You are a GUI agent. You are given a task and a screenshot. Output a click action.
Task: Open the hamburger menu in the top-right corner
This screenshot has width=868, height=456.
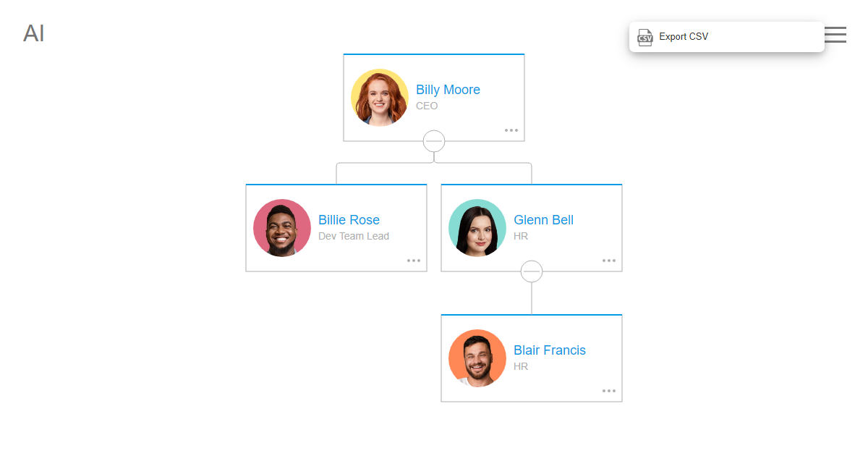[835, 34]
